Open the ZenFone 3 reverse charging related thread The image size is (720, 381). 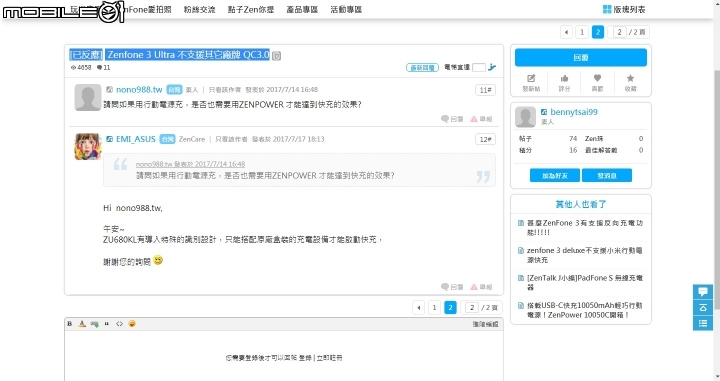(585, 228)
